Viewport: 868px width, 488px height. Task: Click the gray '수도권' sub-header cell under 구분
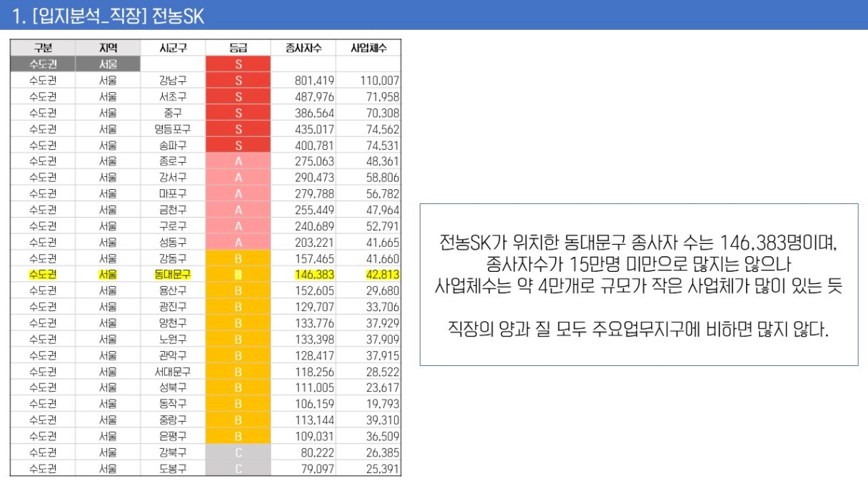[x=43, y=64]
